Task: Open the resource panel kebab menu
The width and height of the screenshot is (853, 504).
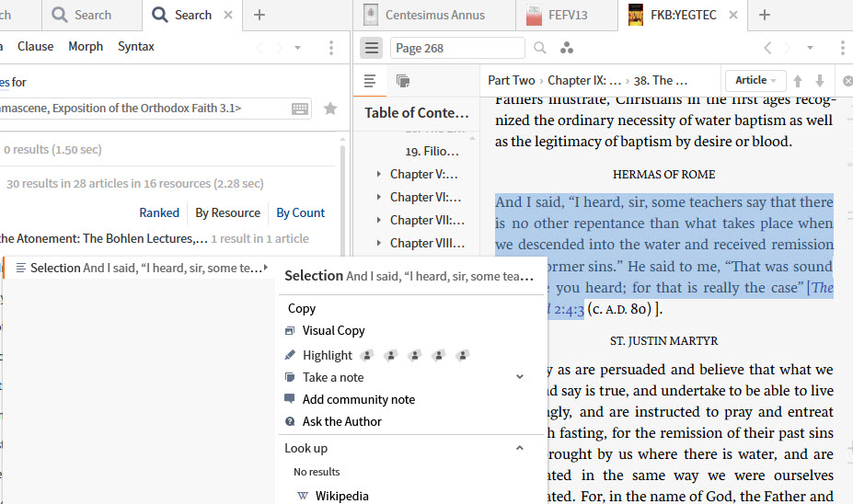Action: tap(843, 48)
